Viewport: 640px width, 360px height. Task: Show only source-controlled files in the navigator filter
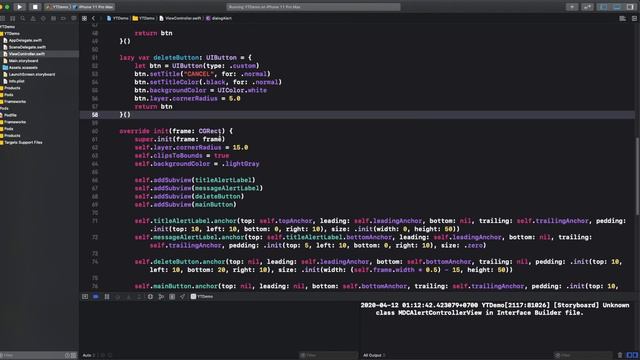click(74, 356)
